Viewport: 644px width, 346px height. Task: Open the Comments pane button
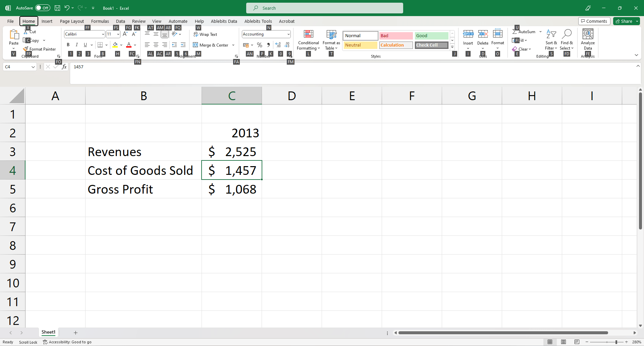coord(594,21)
